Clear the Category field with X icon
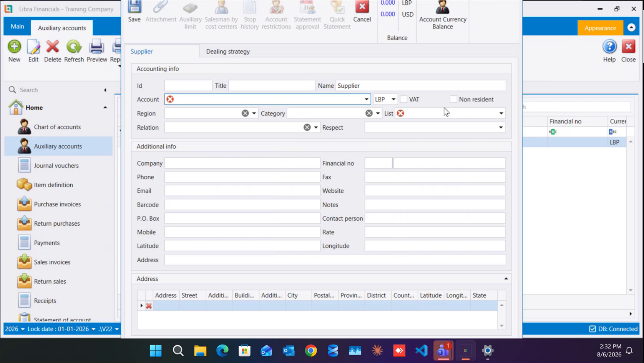This screenshot has width=644, height=363. point(369,113)
